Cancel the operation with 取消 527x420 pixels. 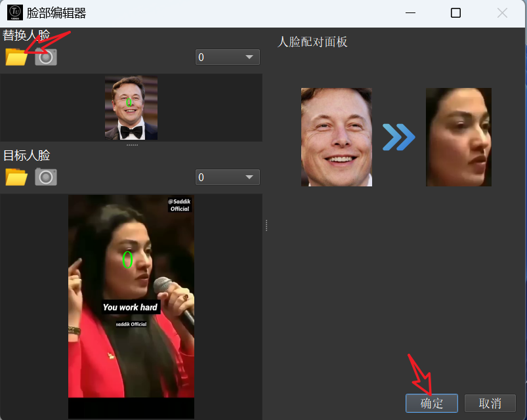pyautogui.click(x=489, y=403)
